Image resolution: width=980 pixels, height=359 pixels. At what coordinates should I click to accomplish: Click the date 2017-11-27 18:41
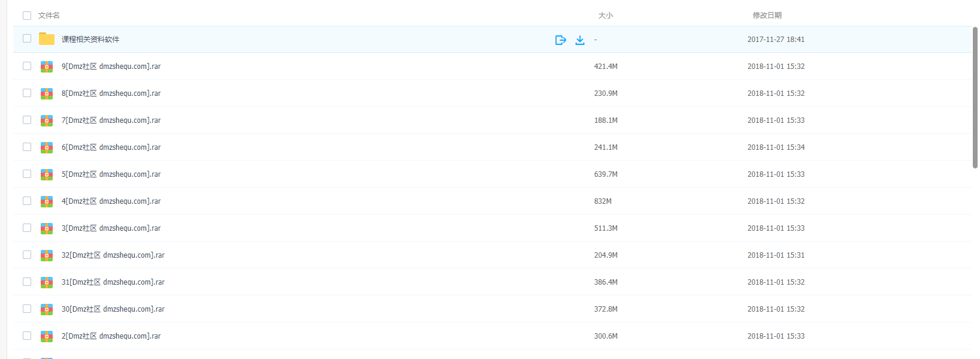tap(776, 40)
